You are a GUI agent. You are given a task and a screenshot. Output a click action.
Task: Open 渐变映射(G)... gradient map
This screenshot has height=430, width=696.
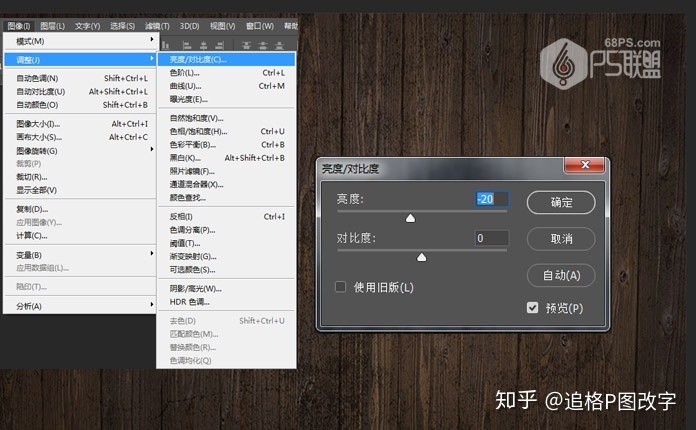[226, 256]
